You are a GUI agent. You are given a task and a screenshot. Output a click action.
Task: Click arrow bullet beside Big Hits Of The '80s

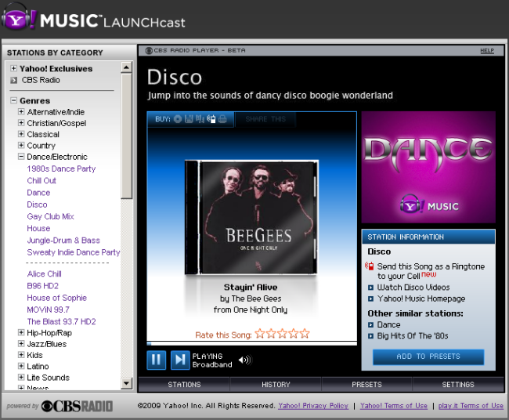click(370, 336)
